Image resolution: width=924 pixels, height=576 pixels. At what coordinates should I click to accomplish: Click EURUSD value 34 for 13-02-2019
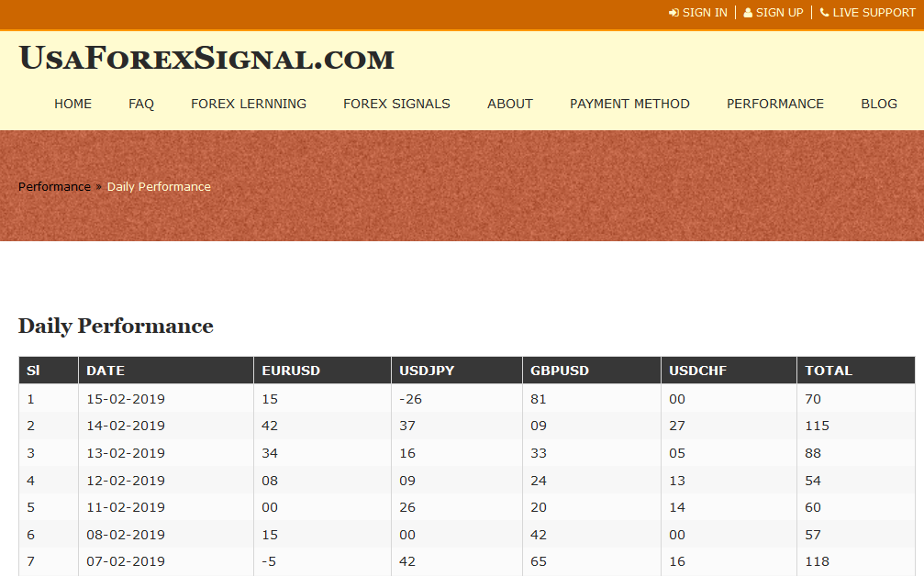coord(270,453)
